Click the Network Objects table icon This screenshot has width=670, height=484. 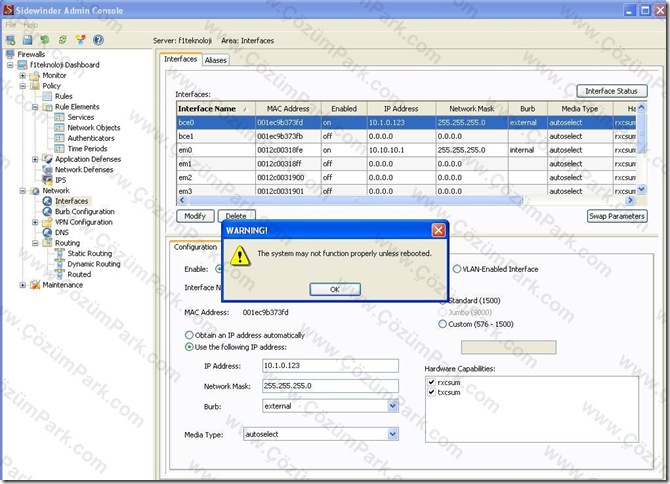click(x=60, y=128)
